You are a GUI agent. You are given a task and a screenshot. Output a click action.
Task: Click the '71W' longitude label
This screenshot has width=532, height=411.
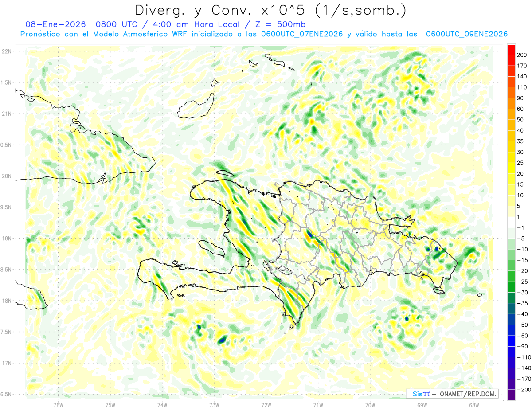coord(318,405)
